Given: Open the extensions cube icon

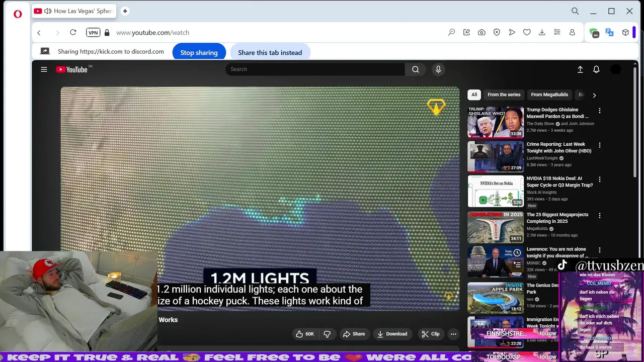Looking at the screenshot, I should click(x=625, y=32).
